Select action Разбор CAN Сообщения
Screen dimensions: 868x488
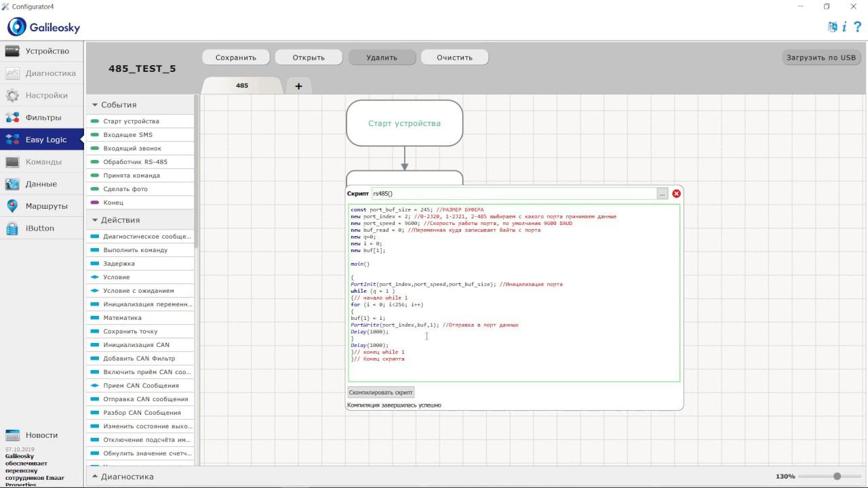tap(140, 413)
